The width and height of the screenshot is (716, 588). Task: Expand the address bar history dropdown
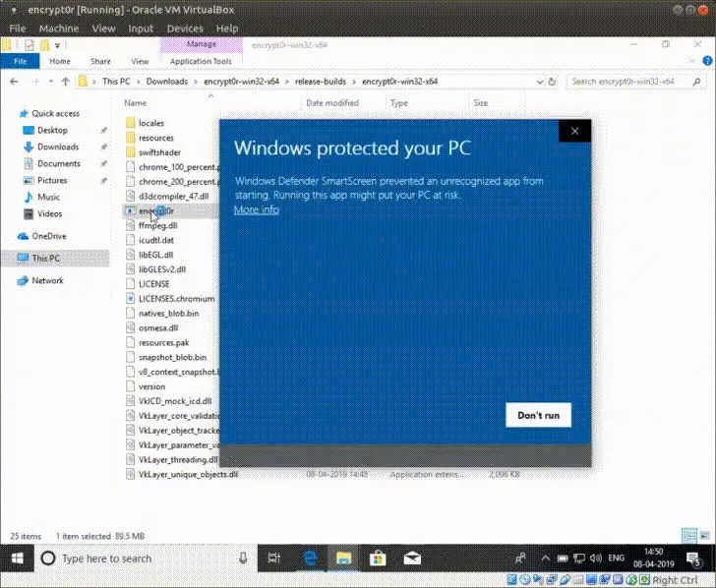click(540, 82)
